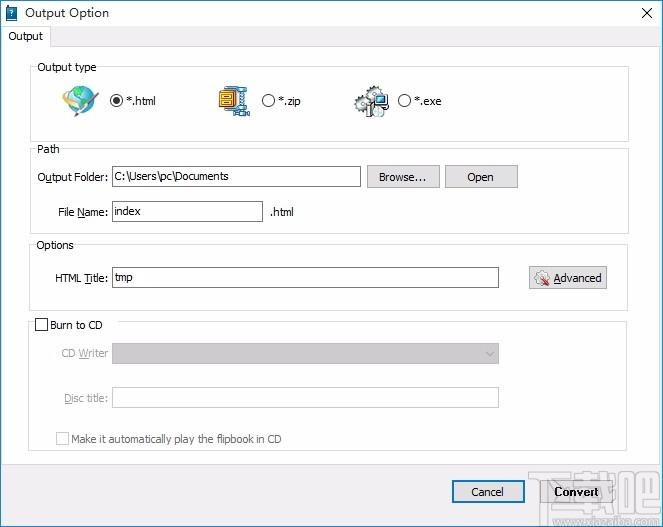Image resolution: width=663 pixels, height=527 pixels.
Task: Click the zip archive output icon
Action: [234, 101]
